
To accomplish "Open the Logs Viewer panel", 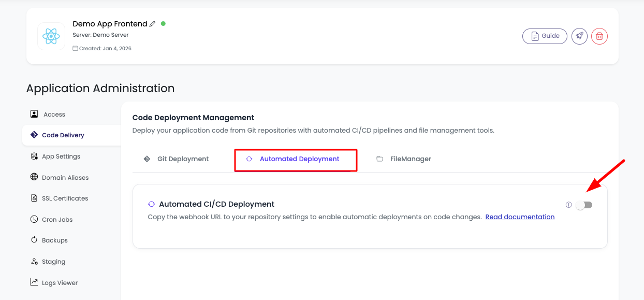I will (60, 282).
